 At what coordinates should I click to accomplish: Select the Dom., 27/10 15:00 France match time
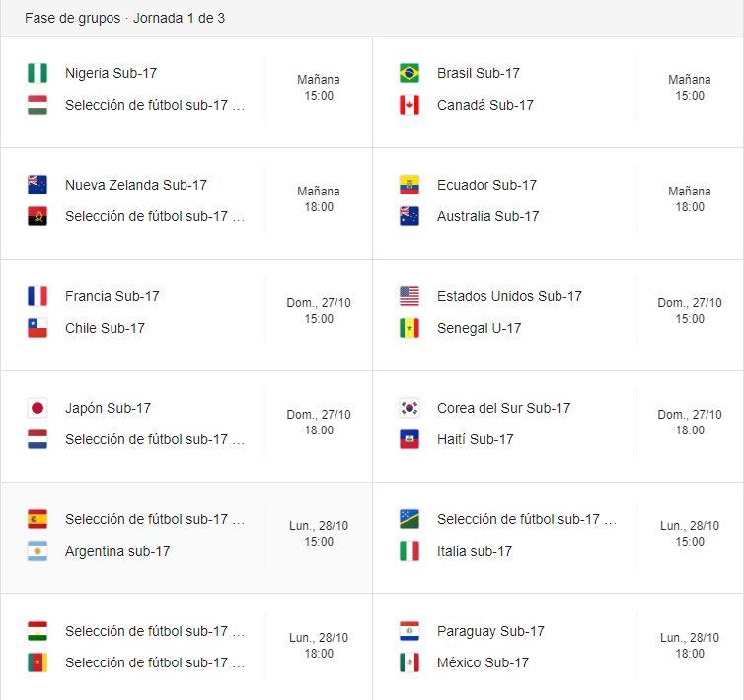[x=319, y=311]
